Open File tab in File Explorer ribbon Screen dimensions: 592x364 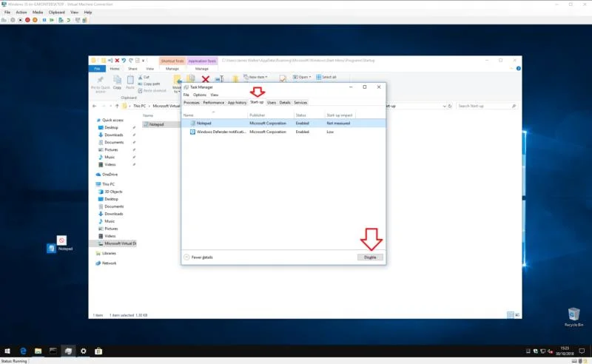pos(97,69)
